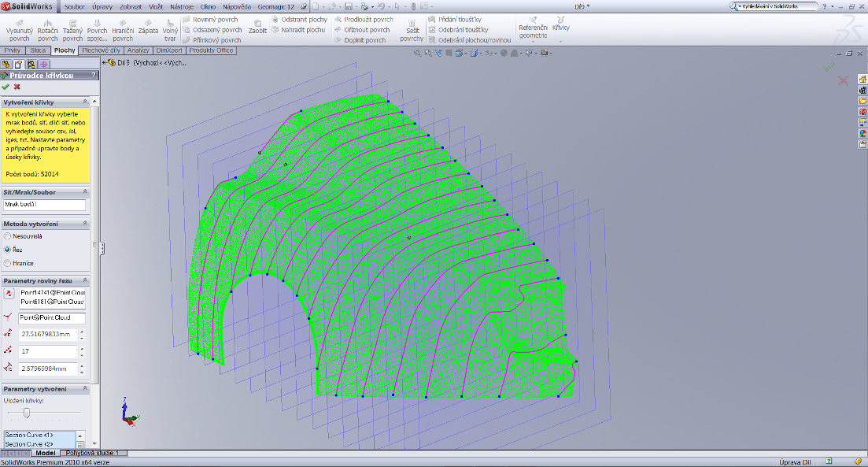The width and height of the screenshot is (868, 467).
Task: Click the Oříznout povrch command
Action: coord(366,30)
